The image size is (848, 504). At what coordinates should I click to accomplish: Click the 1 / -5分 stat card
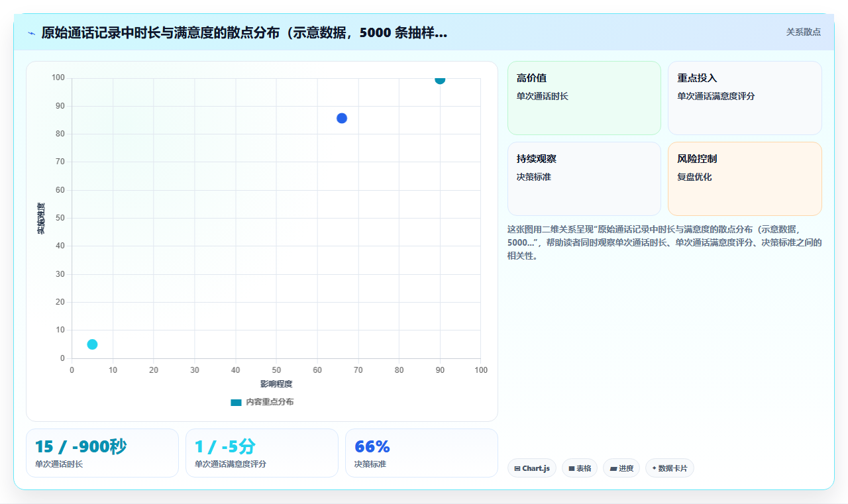point(262,453)
